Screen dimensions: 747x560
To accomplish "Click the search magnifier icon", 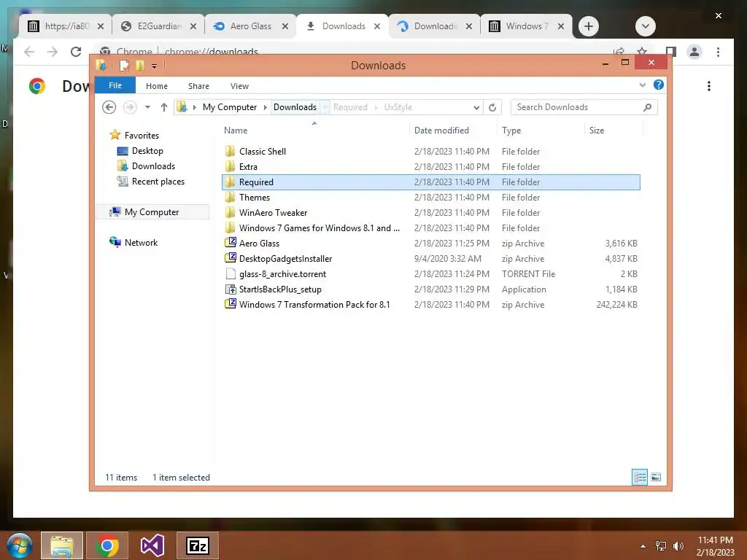I will click(648, 107).
